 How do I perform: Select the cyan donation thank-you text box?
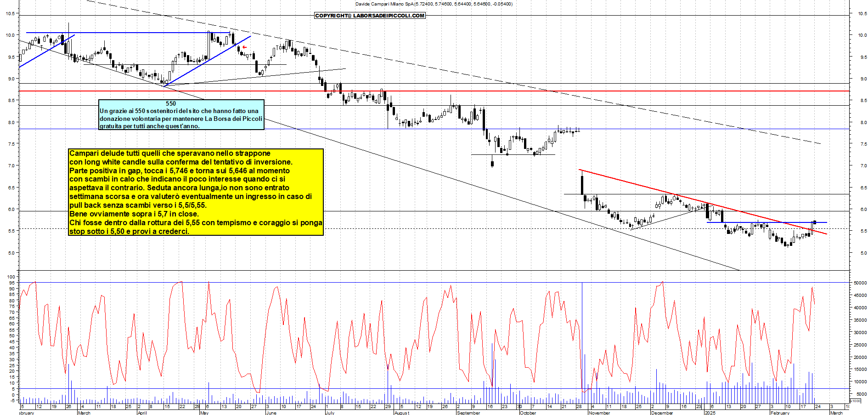click(x=181, y=114)
